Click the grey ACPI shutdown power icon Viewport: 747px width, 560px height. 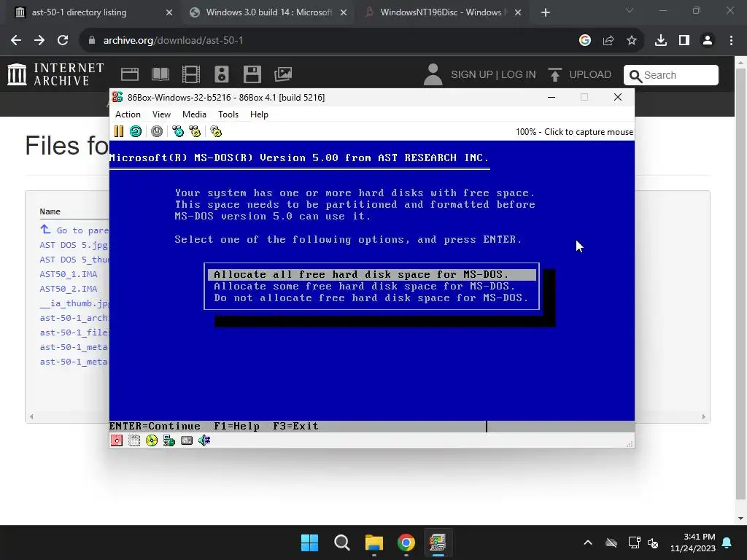157,131
